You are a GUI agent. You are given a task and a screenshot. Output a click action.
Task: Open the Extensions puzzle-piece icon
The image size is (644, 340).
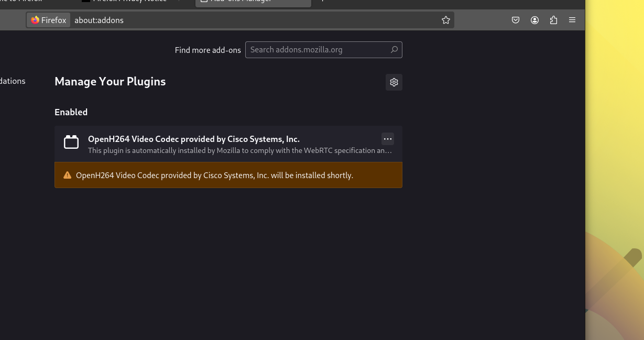pyautogui.click(x=553, y=20)
